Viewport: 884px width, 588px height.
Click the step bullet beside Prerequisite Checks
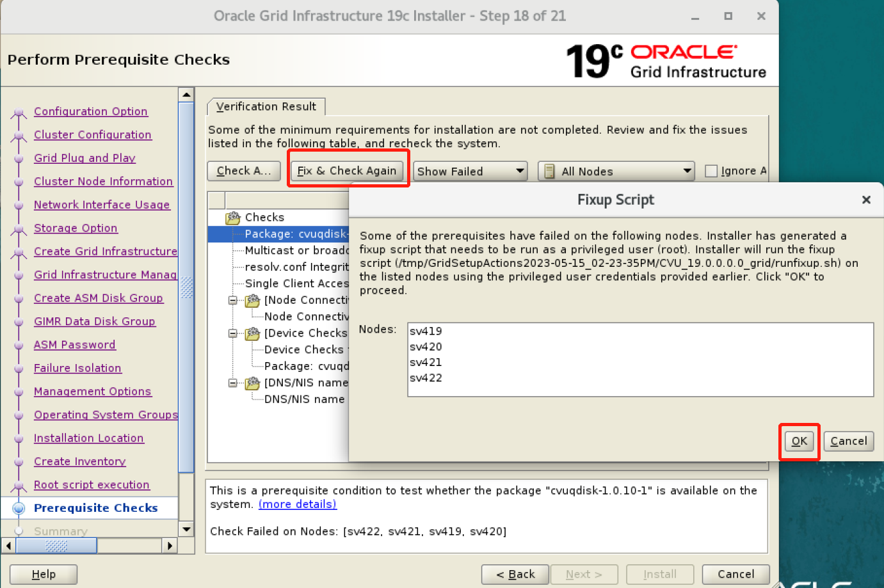pos(19,508)
